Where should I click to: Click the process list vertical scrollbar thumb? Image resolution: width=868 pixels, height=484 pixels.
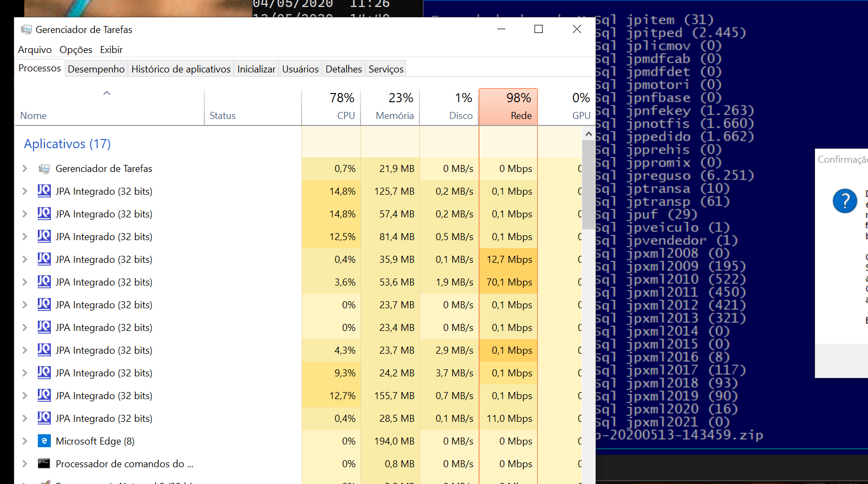(x=589, y=184)
